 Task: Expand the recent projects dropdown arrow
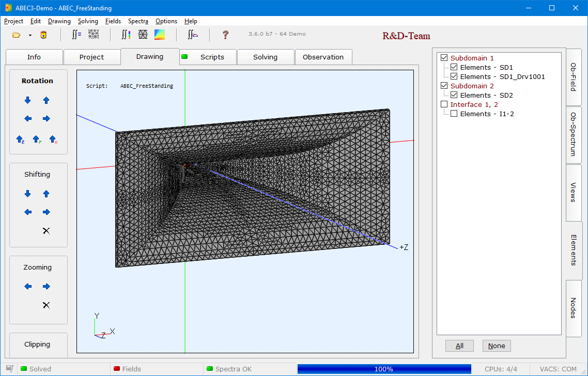pyautogui.click(x=30, y=35)
